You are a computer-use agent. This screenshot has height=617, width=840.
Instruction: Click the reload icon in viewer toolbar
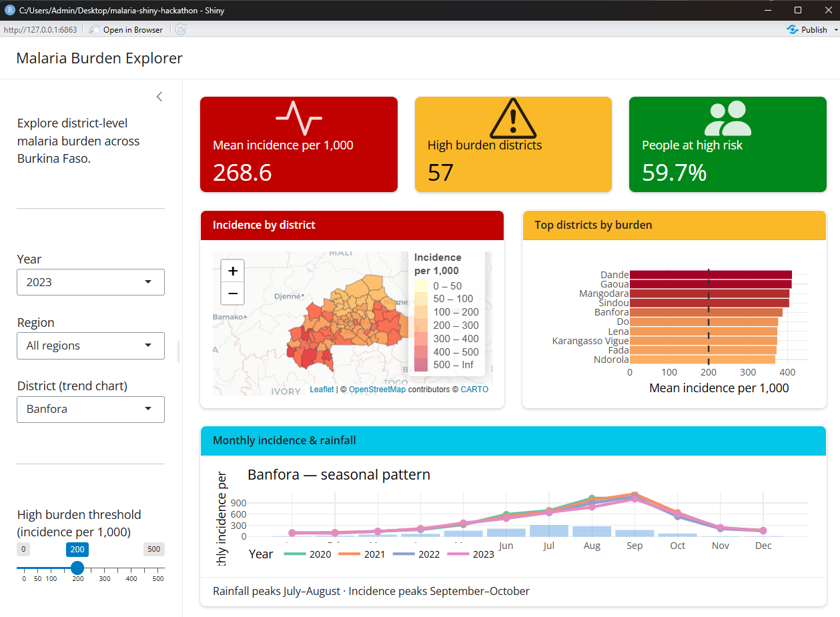pos(180,29)
